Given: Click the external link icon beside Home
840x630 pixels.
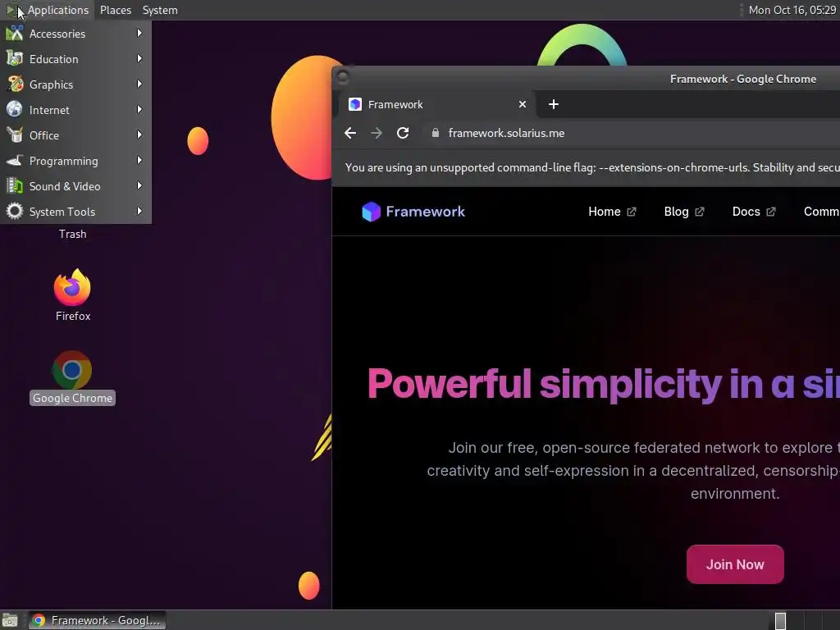Looking at the screenshot, I should point(632,212).
